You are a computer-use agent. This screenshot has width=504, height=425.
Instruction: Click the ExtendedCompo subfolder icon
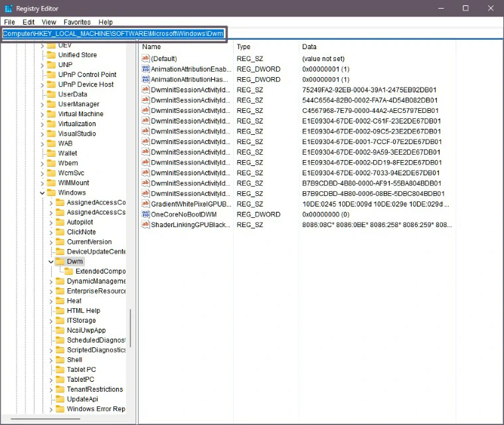(x=68, y=272)
